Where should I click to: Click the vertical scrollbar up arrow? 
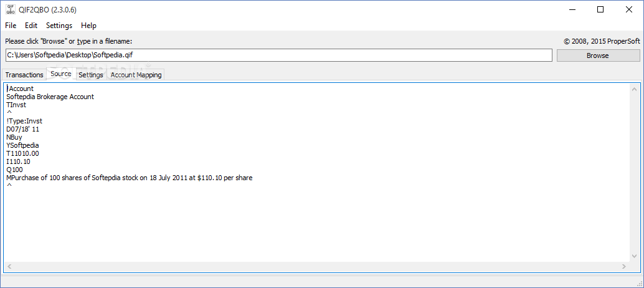[635, 89]
